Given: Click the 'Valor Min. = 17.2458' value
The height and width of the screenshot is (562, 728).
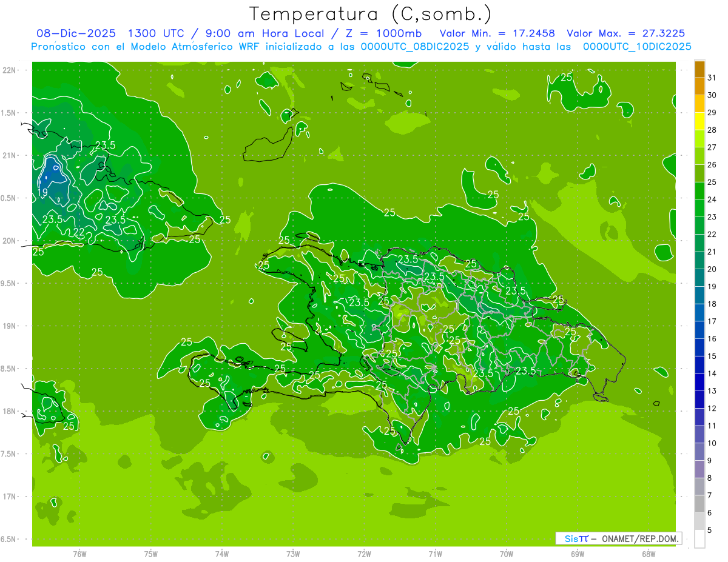Looking at the screenshot, I should tap(497, 33).
